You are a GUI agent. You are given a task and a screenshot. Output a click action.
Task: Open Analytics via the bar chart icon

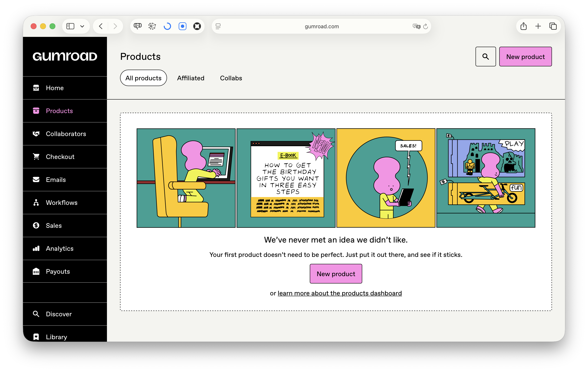coord(36,248)
